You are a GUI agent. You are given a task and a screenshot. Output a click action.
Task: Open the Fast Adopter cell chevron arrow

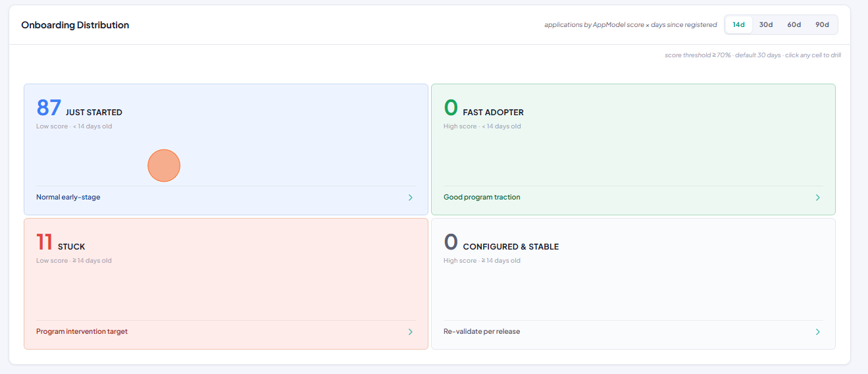point(818,198)
